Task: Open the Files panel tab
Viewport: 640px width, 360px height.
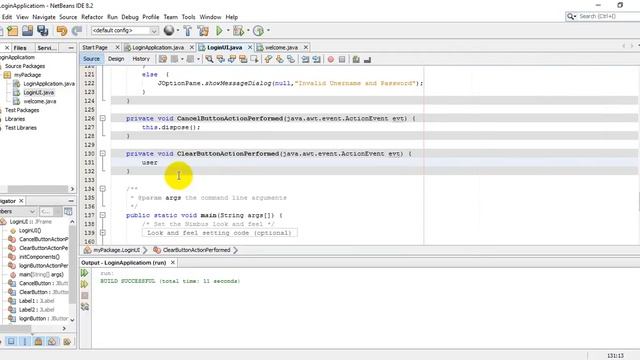Action: click(x=20, y=48)
